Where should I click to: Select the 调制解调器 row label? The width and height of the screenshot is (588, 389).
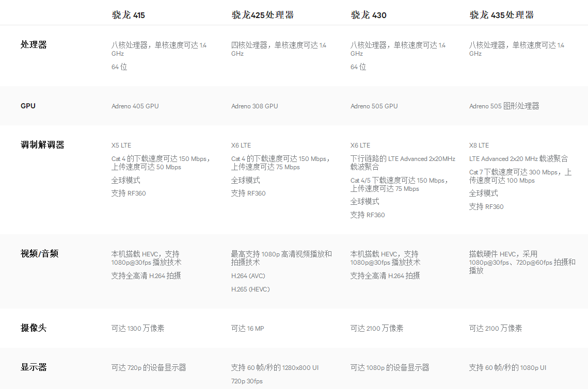coord(42,144)
